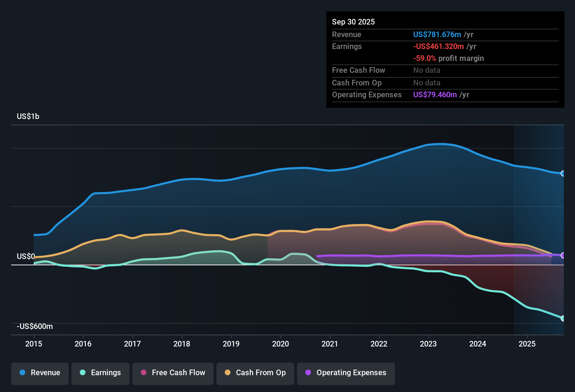Click the orange Cash From Op dot
This screenshot has height=392, width=575.
[x=228, y=372]
